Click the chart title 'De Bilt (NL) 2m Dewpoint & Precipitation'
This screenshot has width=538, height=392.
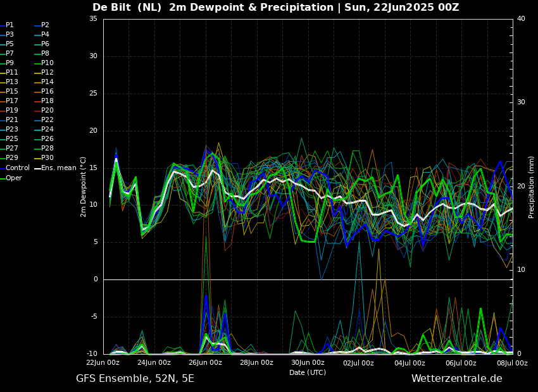pyautogui.click(x=213, y=7)
